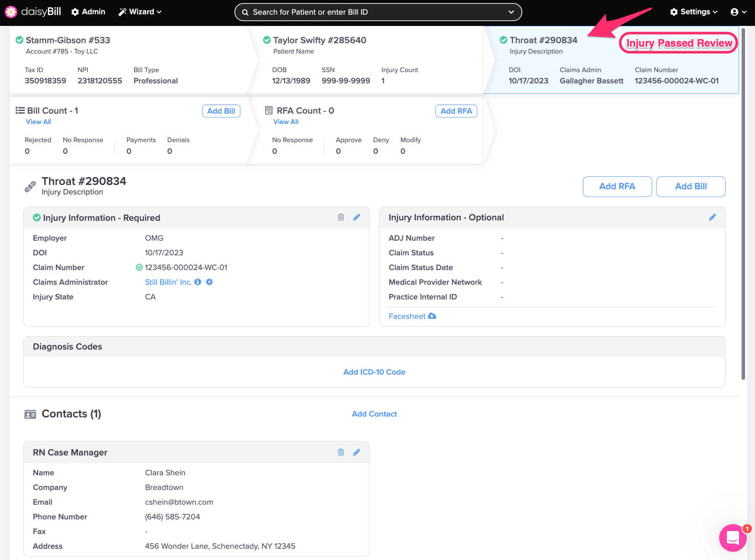Edit Injury Information Optional via pencil icon
This screenshot has width=755, height=560.
tap(712, 217)
